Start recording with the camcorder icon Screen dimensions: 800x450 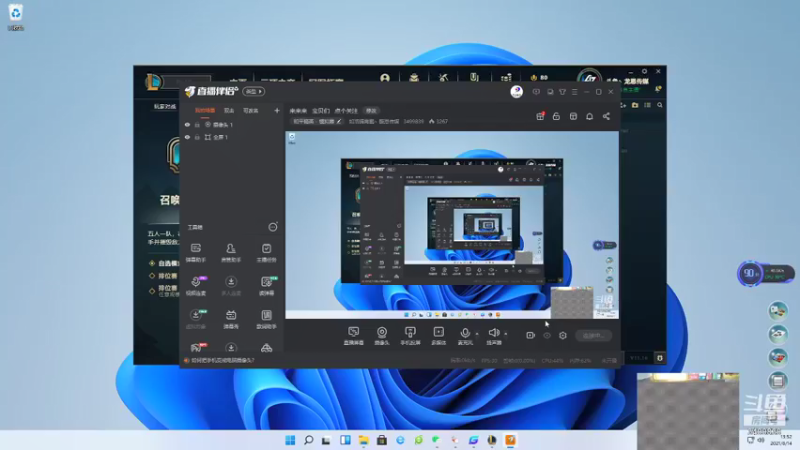pos(531,335)
